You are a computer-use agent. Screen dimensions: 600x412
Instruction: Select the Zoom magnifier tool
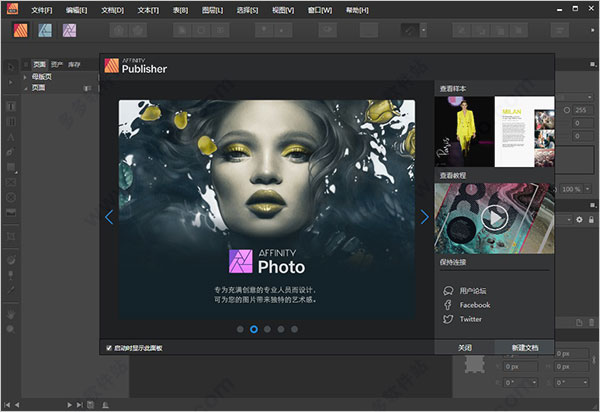11,329
